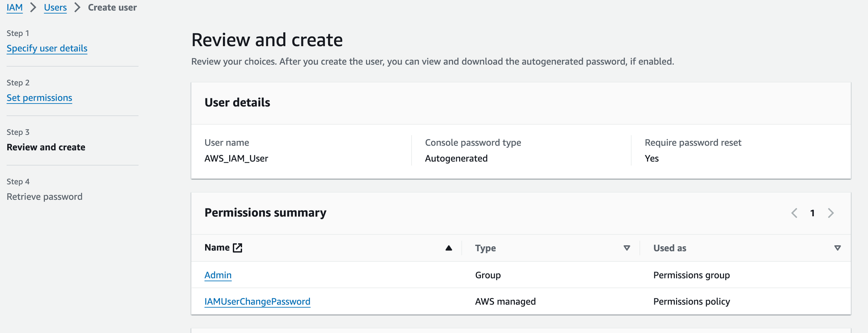Select the Retrieve password step label

[x=45, y=196]
